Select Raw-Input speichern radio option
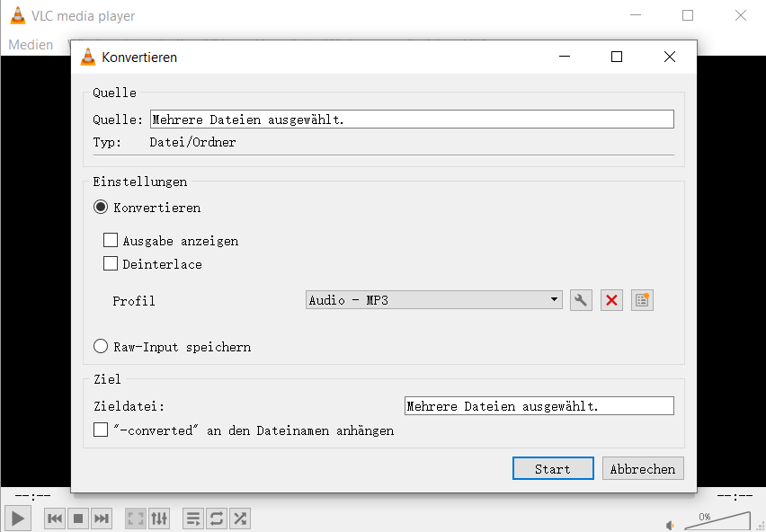Image resolution: width=766 pixels, height=532 pixels. 101,347
